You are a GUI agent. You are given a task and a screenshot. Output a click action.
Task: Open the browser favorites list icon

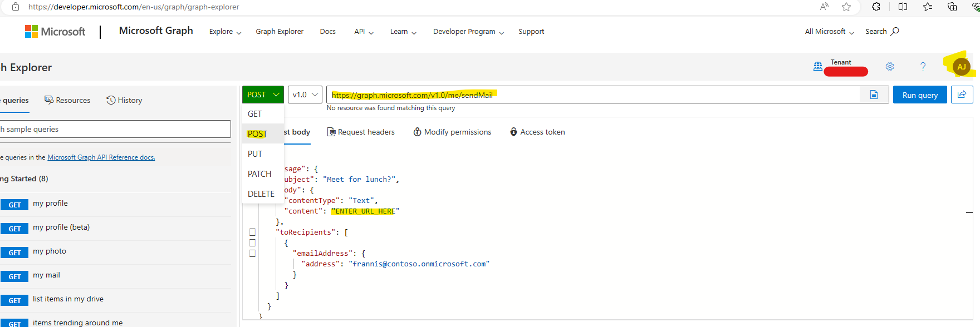pos(928,7)
